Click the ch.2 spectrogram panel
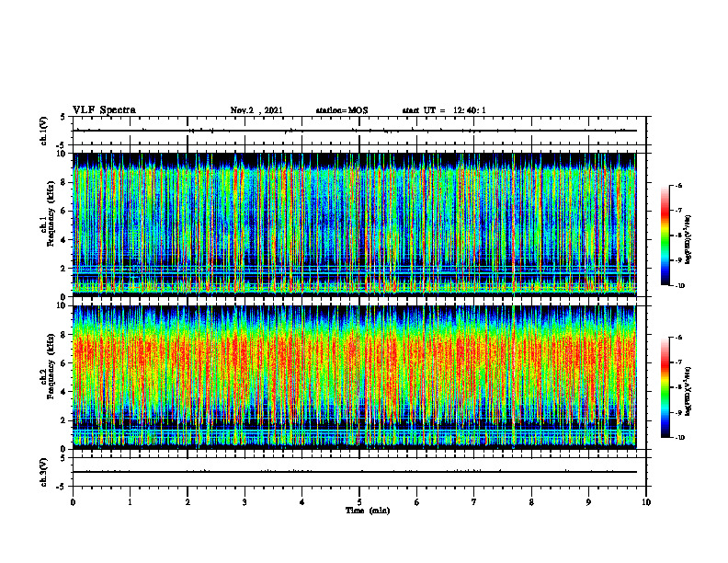The width and height of the screenshot is (728, 563). click(354, 377)
